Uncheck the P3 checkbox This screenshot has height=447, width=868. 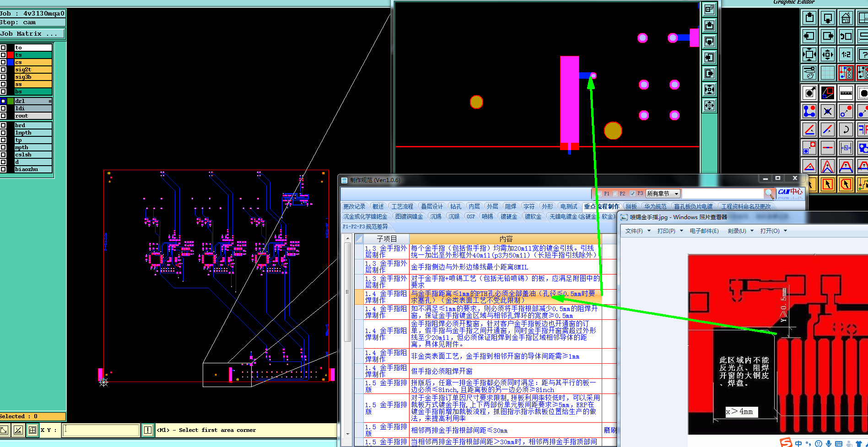pyautogui.click(x=632, y=194)
